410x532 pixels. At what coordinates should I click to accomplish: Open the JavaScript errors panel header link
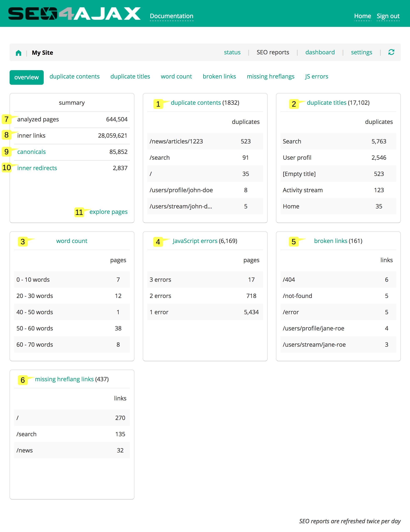tap(195, 241)
